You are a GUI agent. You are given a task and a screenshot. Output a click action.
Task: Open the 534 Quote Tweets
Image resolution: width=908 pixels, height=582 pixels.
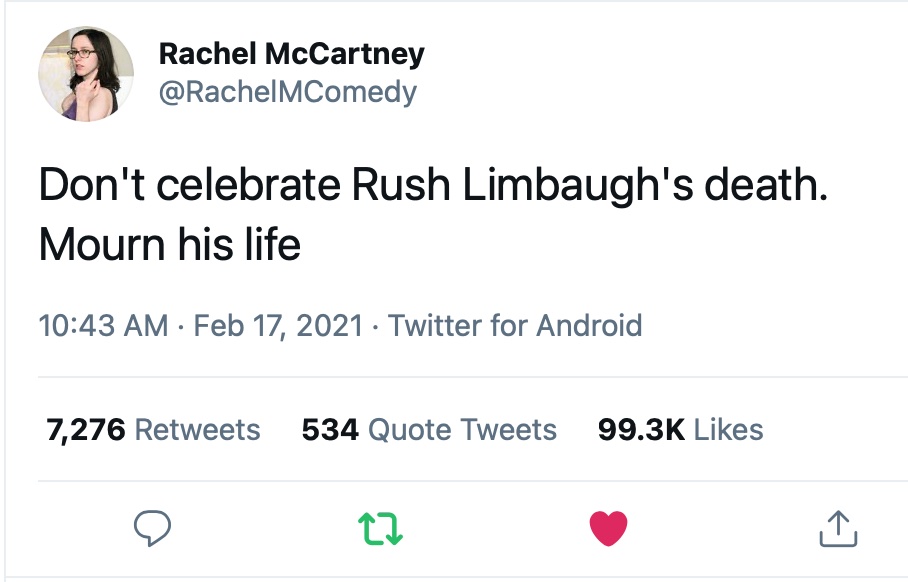[x=428, y=429]
